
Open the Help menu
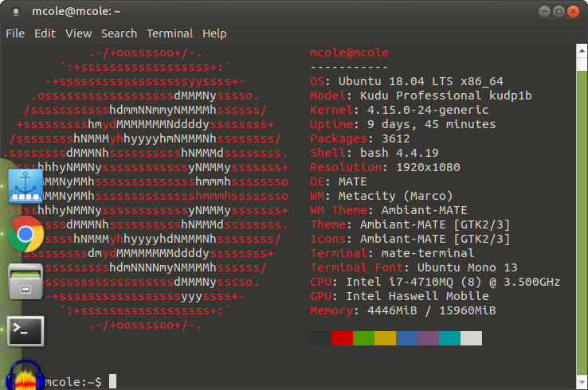point(214,33)
